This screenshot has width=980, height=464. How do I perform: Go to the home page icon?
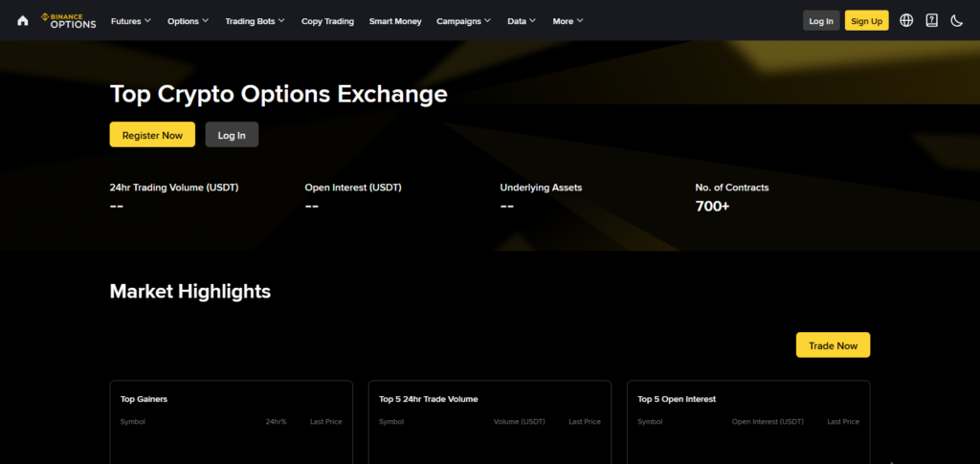pos(23,21)
